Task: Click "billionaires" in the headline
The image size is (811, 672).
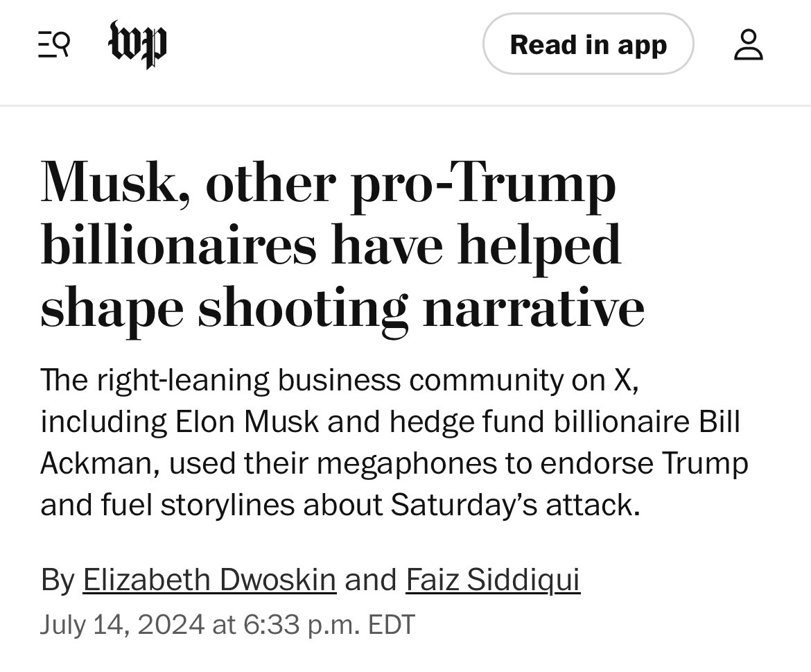Action: (x=178, y=245)
